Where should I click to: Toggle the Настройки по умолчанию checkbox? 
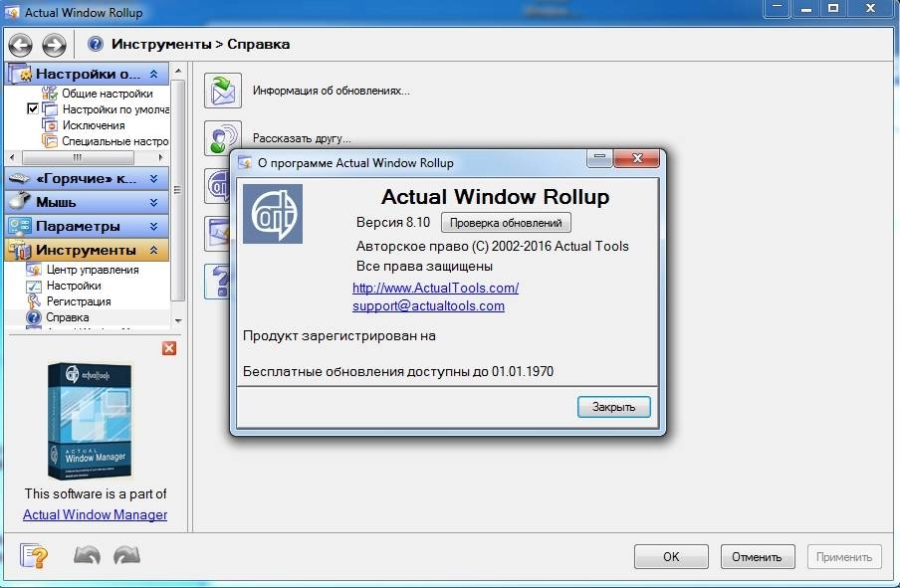[x=33, y=108]
